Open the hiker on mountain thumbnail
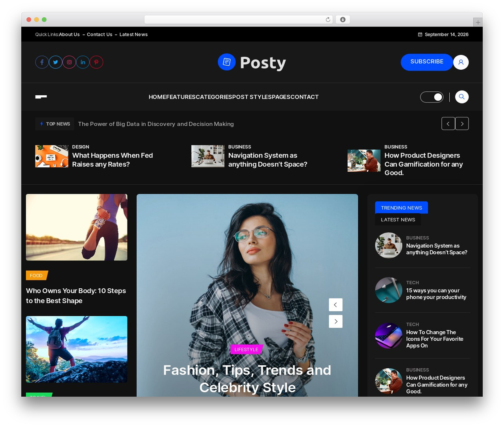This screenshot has width=504, height=427. tap(77, 349)
